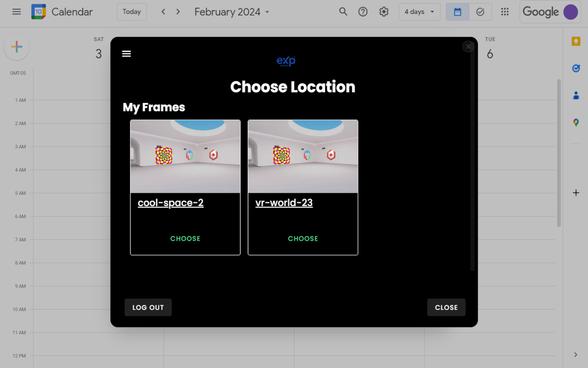Open the February 2024 date picker dropdown
Screen dimensions: 588x368
pos(232,12)
